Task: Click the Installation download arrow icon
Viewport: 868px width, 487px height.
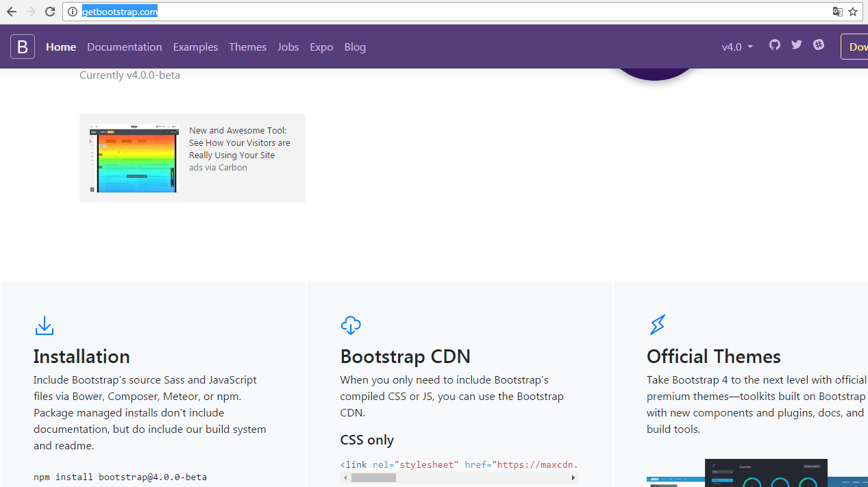Action: tap(44, 325)
